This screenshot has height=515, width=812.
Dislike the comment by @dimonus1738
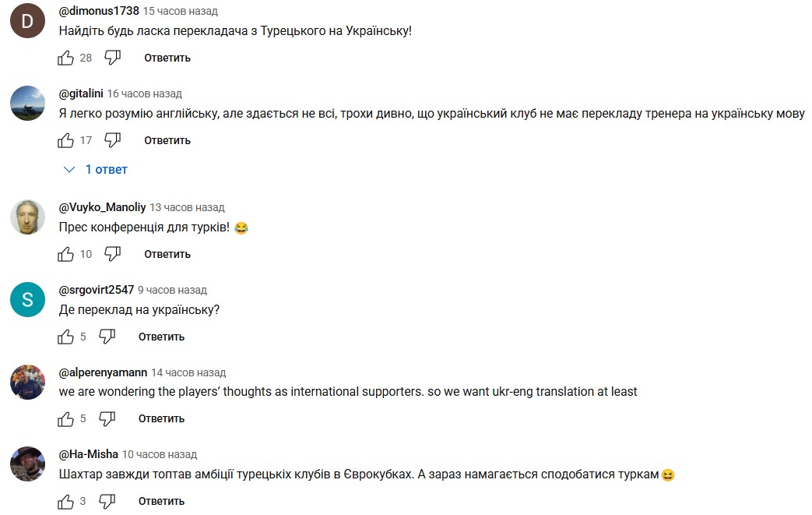113,58
